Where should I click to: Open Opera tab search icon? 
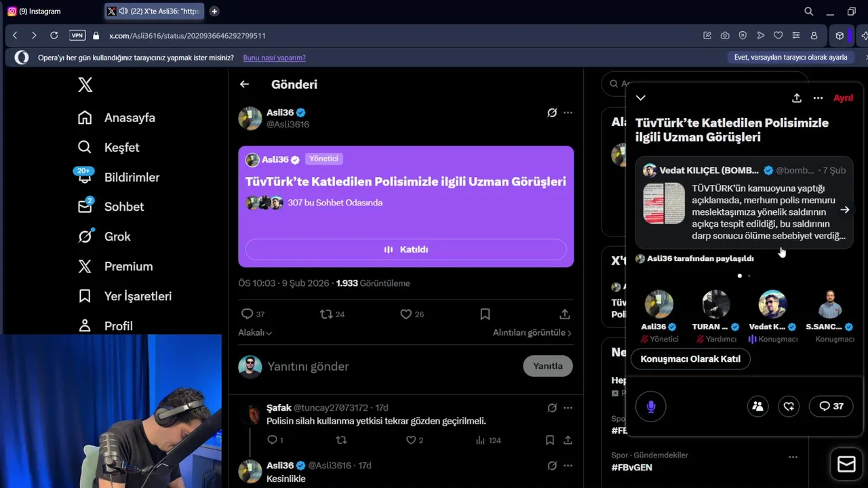click(x=808, y=11)
